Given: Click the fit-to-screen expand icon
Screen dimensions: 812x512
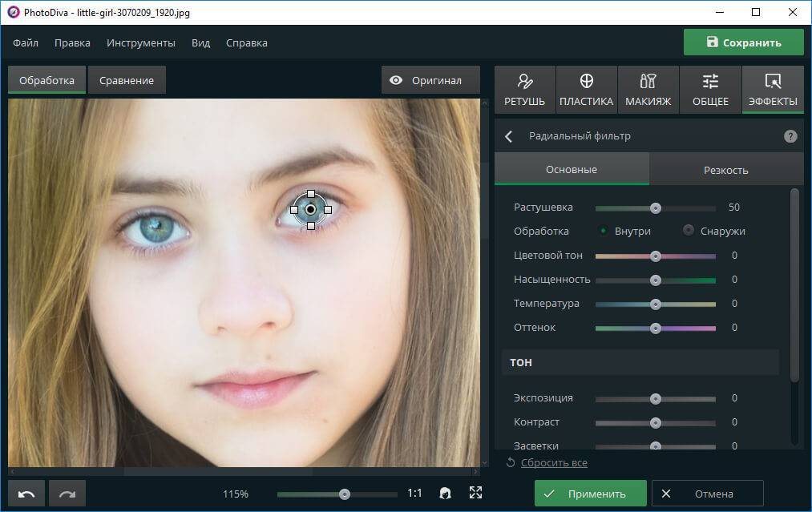Looking at the screenshot, I should (x=475, y=494).
